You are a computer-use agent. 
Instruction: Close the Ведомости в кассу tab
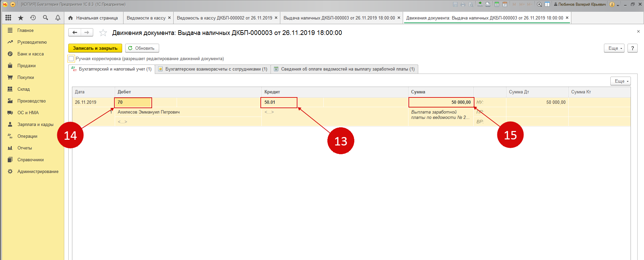(x=169, y=18)
